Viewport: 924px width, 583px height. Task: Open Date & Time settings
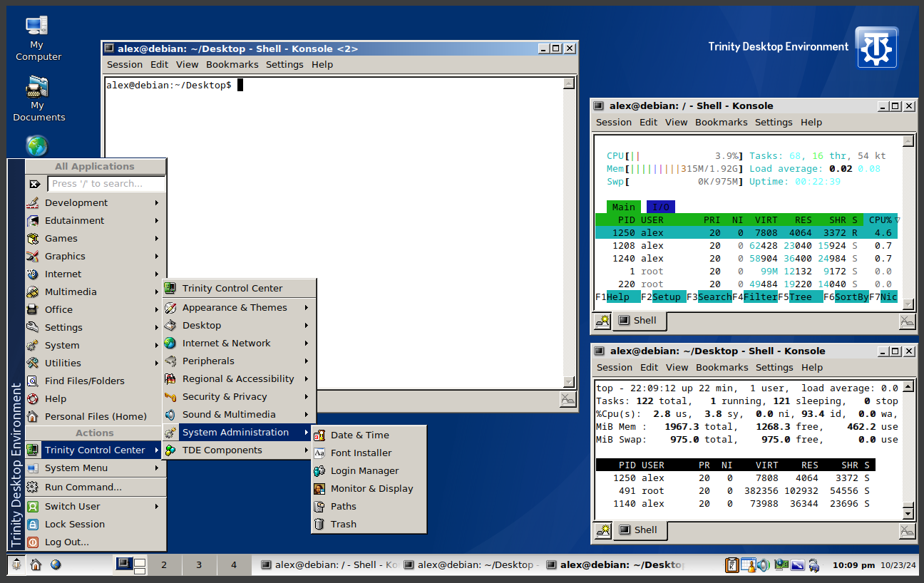(359, 435)
